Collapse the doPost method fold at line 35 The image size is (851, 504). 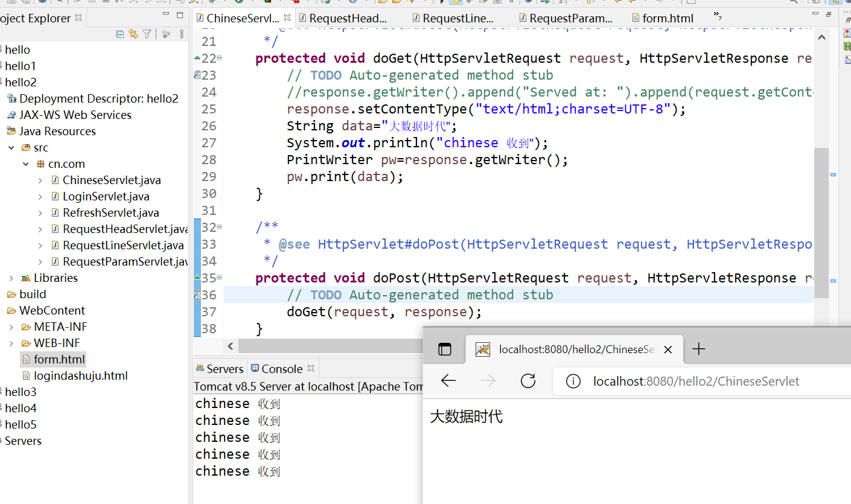[x=219, y=278]
